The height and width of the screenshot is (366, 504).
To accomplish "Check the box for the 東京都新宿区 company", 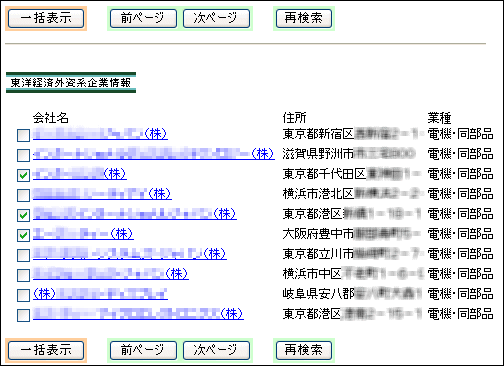I will (x=23, y=135).
